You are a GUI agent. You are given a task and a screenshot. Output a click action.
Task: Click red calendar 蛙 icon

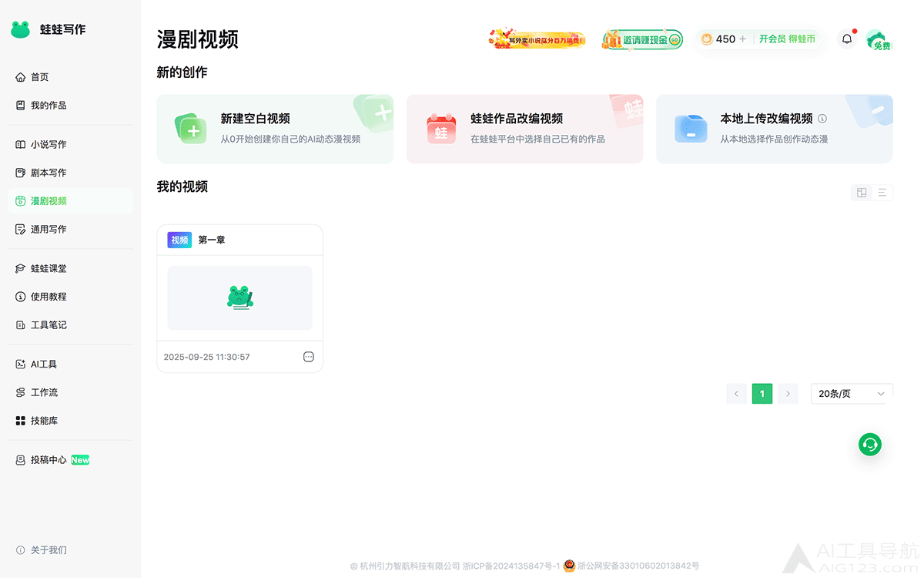[x=441, y=129]
